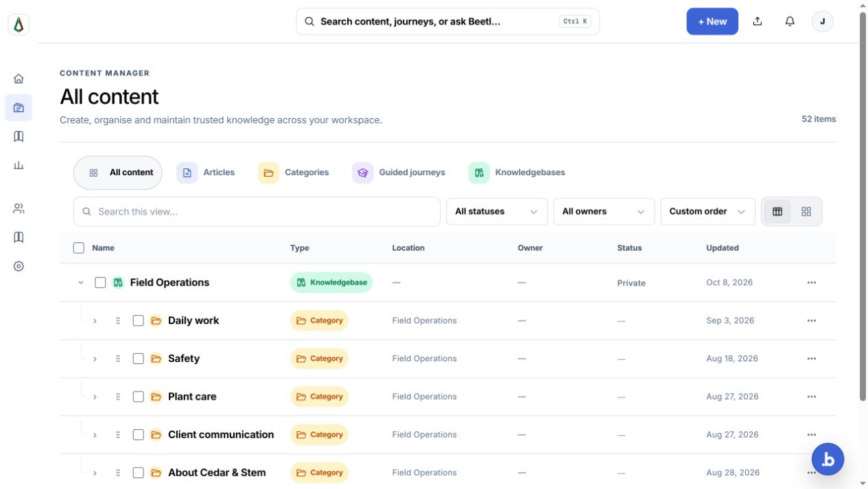868x489 pixels.
Task: Open the Custom order dropdown
Action: [707, 212]
